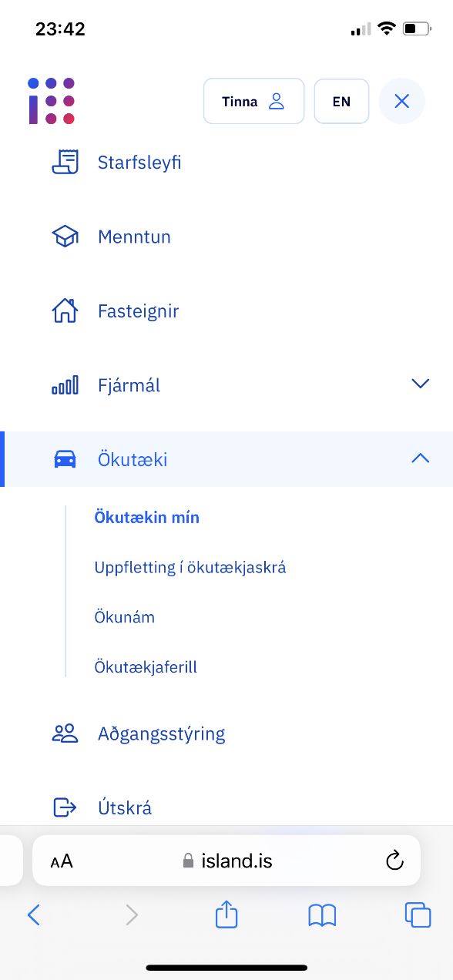
Task: Open Ökutækin mín submenu item
Action: [x=147, y=518]
